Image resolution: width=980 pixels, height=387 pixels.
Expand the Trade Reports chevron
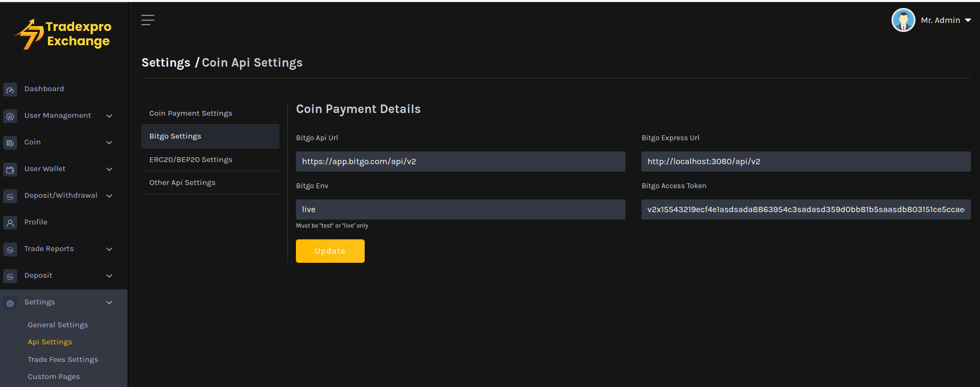109,249
